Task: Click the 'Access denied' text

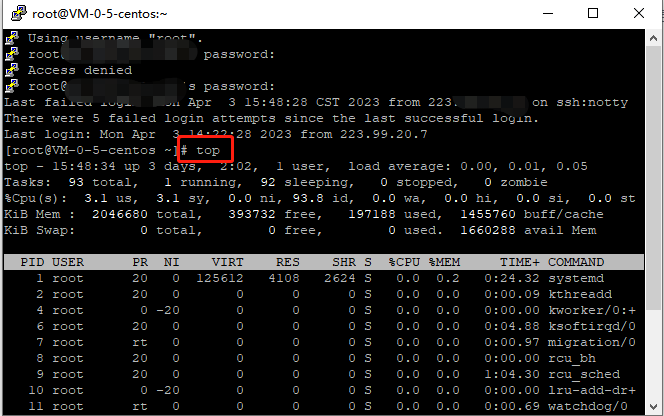Action: click(80, 70)
